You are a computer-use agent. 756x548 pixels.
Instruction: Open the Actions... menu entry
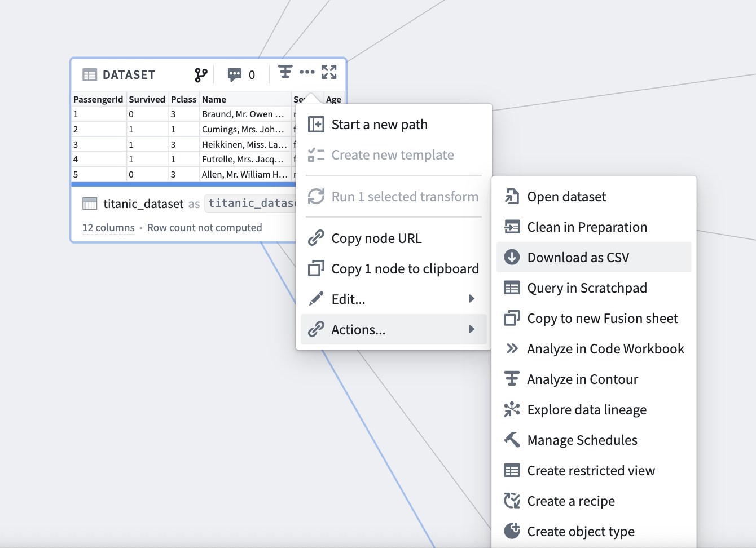pos(394,329)
